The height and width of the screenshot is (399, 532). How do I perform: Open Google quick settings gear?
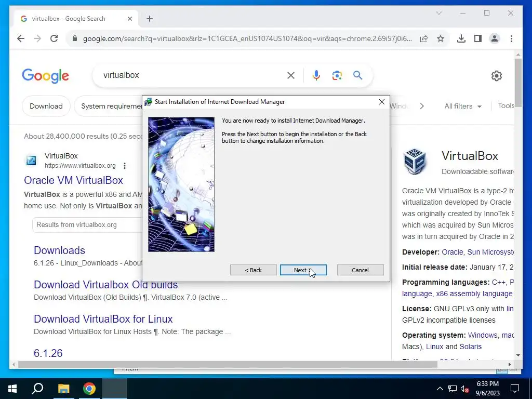496,76
